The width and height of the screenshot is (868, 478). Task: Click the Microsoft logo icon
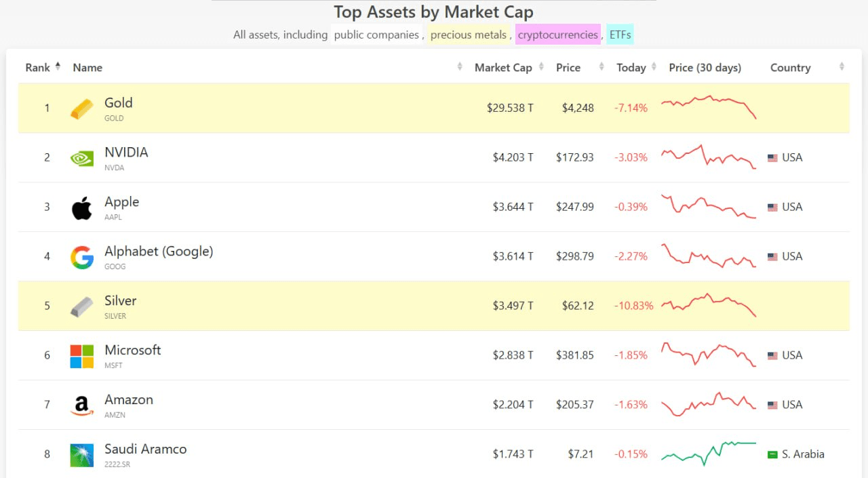pos(82,356)
